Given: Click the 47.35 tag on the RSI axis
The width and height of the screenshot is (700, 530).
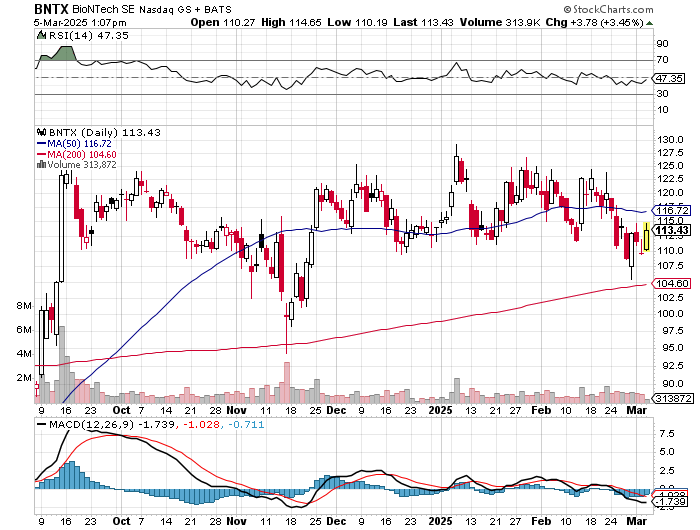Looking at the screenshot, I should point(669,79).
